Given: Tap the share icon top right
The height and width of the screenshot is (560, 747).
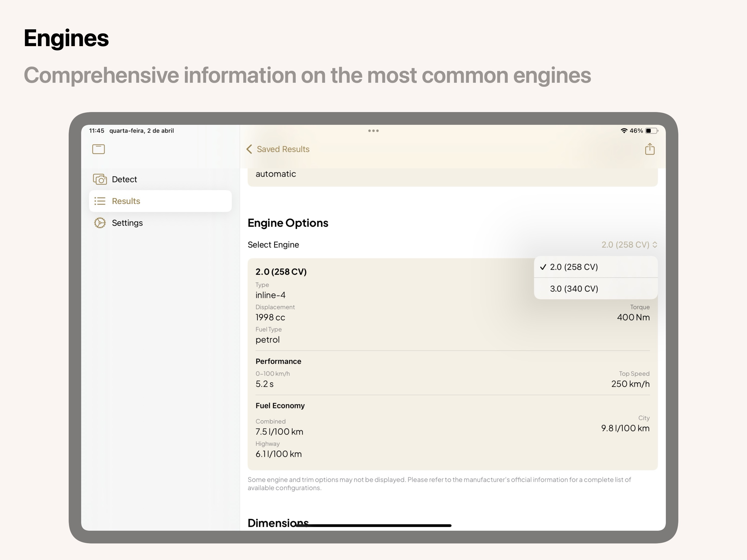Looking at the screenshot, I should tap(649, 149).
